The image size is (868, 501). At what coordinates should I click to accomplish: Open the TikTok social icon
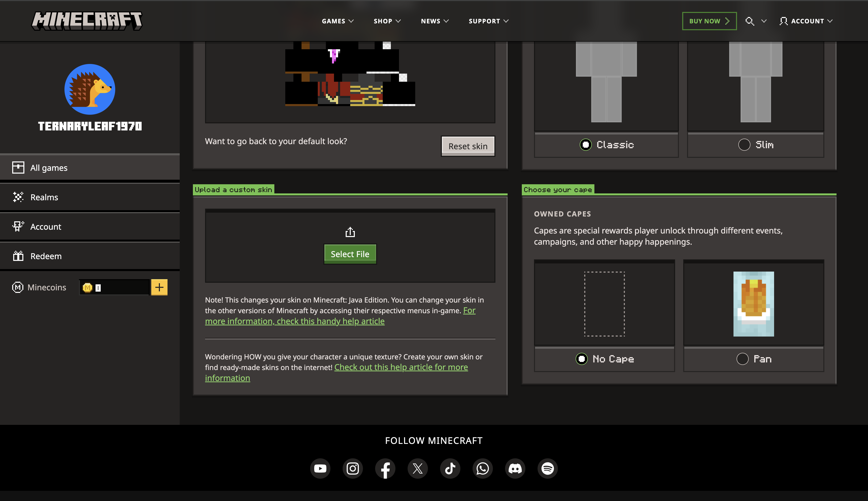coord(450,468)
